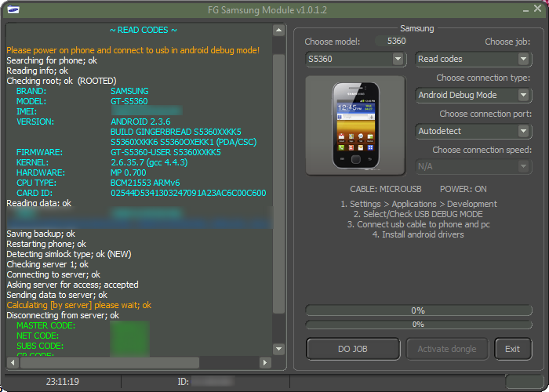This screenshot has height=392, width=549.
Task: Click log horizontal scroll right arrow
Action: coord(267,363)
